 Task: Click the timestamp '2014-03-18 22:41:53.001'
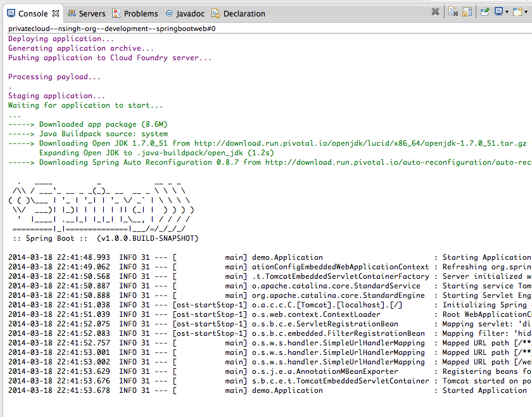coord(59,352)
